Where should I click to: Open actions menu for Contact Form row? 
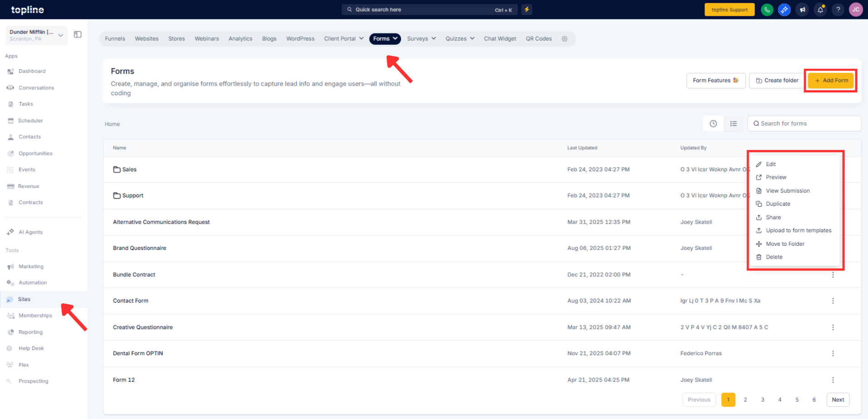[833, 301]
